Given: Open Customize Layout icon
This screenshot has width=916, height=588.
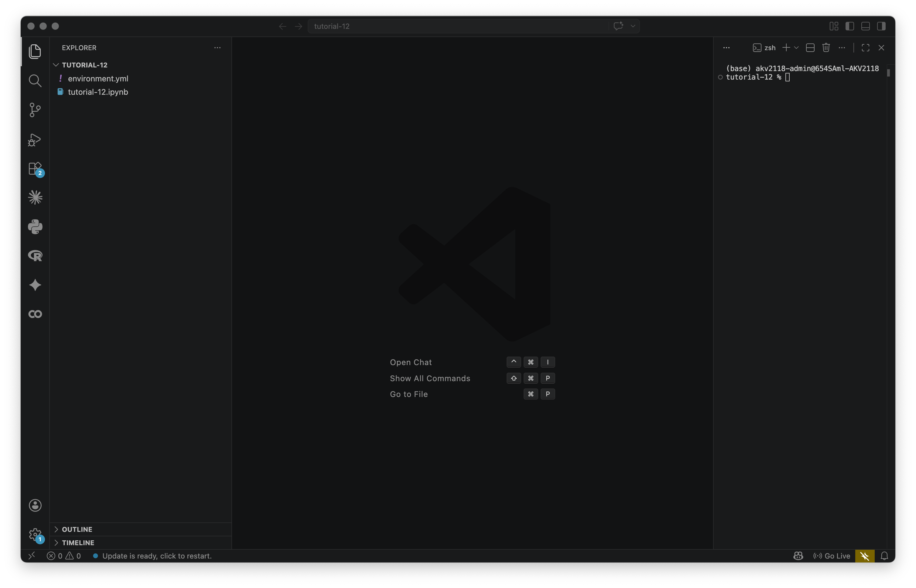Looking at the screenshot, I should click(x=834, y=26).
